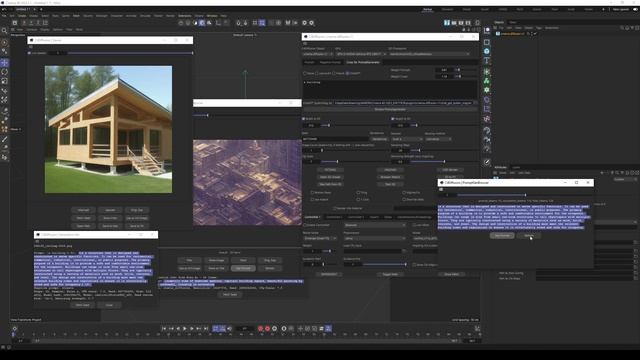Open the Negative Prompt tab
The width and height of the screenshot is (640, 360).
coord(330,62)
